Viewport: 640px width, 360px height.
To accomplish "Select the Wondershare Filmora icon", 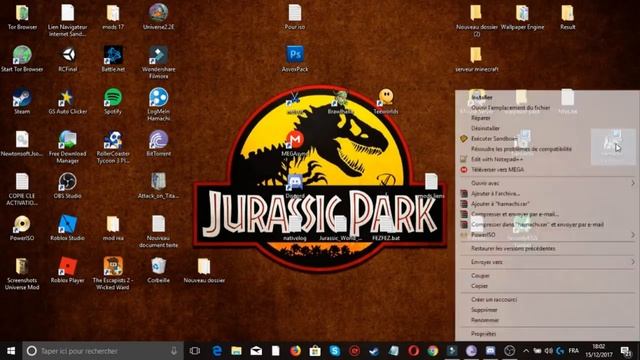I will pyautogui.click(x=158, y=62).
